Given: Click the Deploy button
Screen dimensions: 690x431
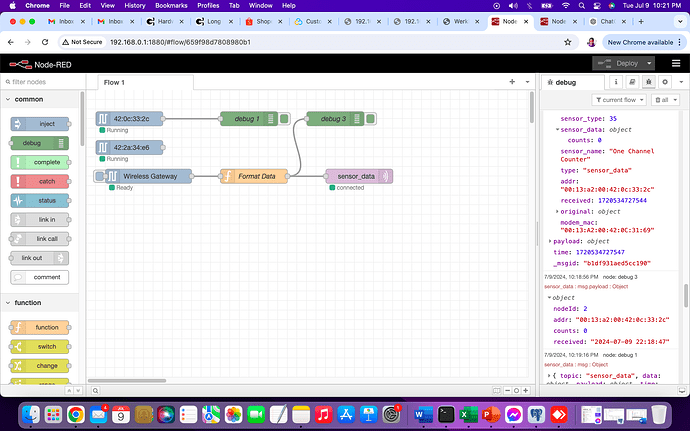Looking at the screenshot, I should [620, 63].
